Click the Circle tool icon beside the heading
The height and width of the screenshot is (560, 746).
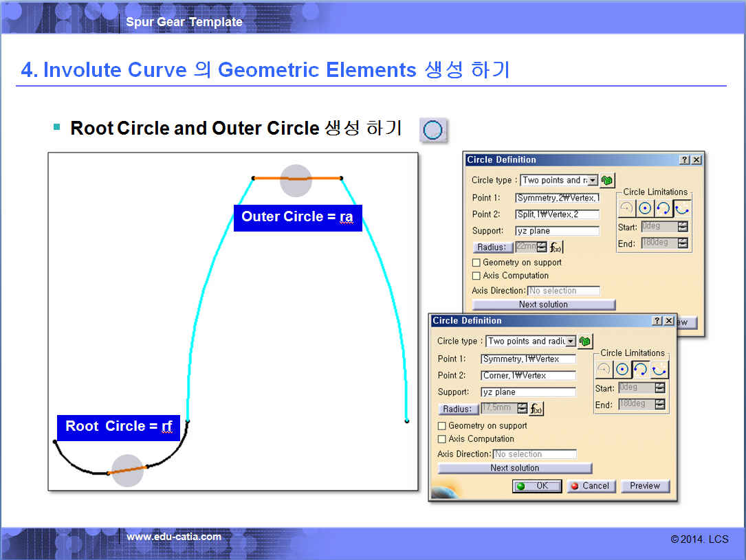pos(433,130)
